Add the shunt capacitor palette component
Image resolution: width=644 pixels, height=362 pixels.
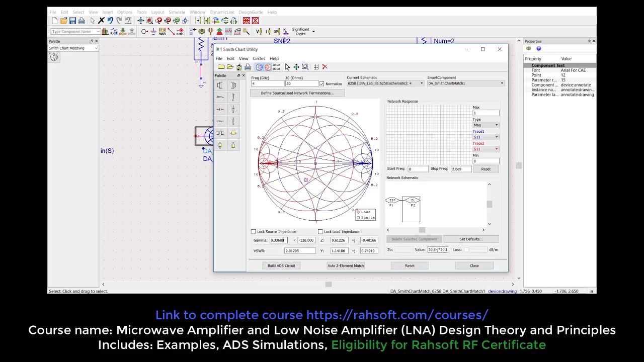(233, 109)
